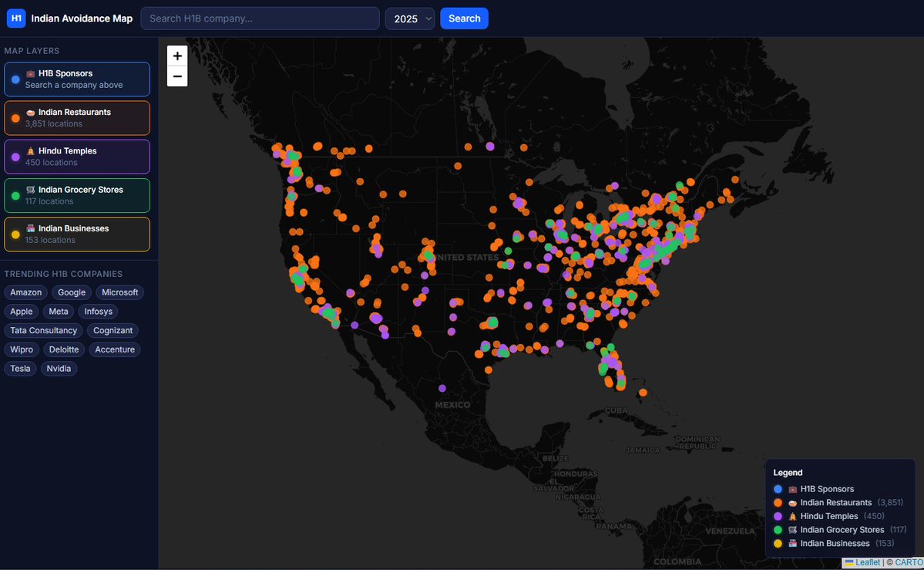Choose the Tesla chip

click(x=20, y=369)
